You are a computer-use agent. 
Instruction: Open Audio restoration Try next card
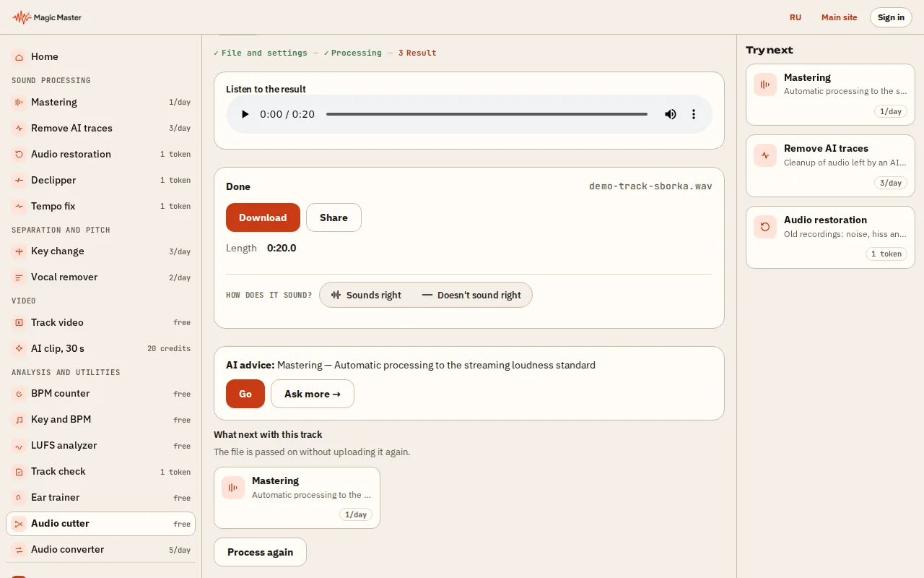pos(830,237)
